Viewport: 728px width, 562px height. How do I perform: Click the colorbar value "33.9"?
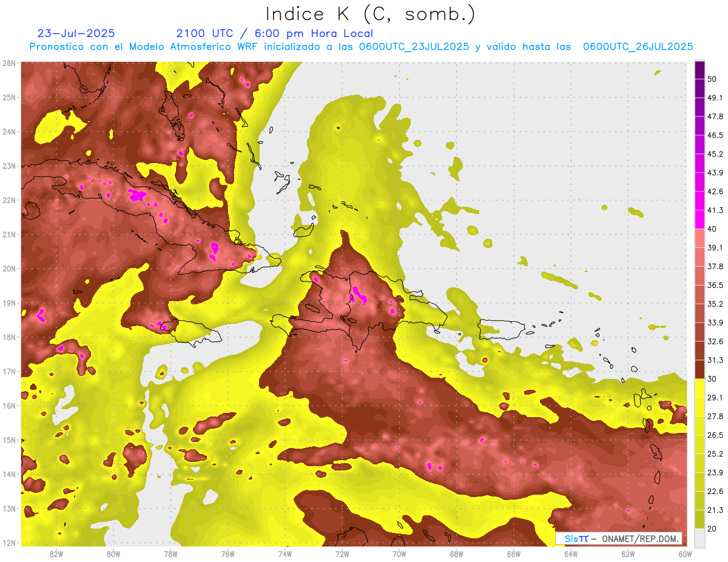[715, 323]
